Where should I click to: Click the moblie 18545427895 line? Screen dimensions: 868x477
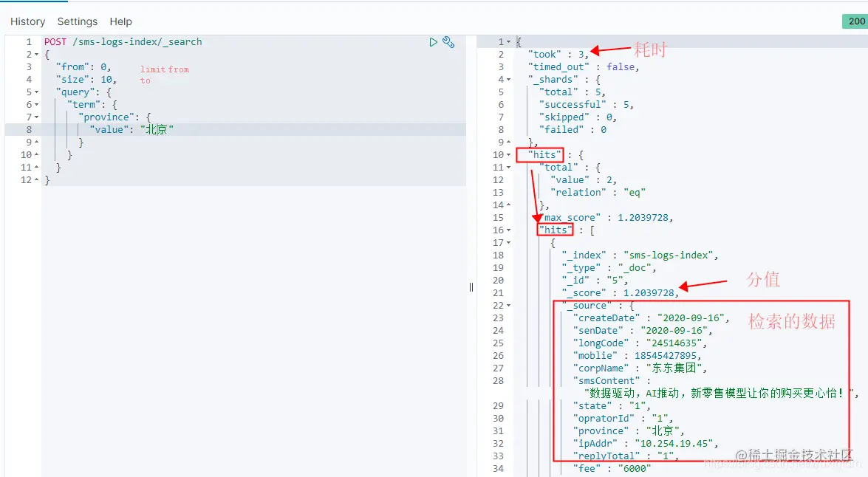click(x=638, y=356)
